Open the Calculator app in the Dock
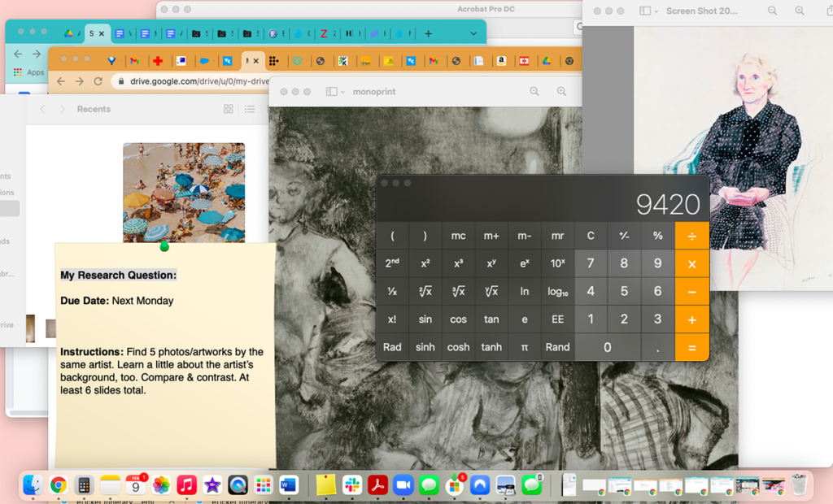833x504 pixels. 84,484
